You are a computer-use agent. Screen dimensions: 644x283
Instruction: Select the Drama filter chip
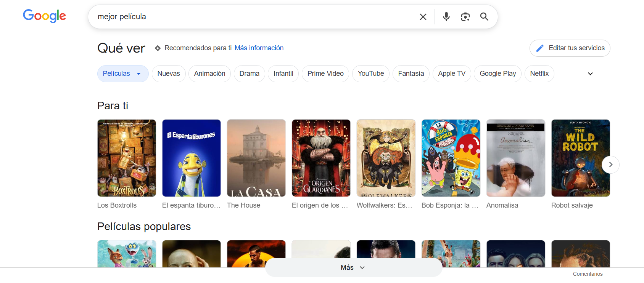pyautogui.click(x=250, y=74)
